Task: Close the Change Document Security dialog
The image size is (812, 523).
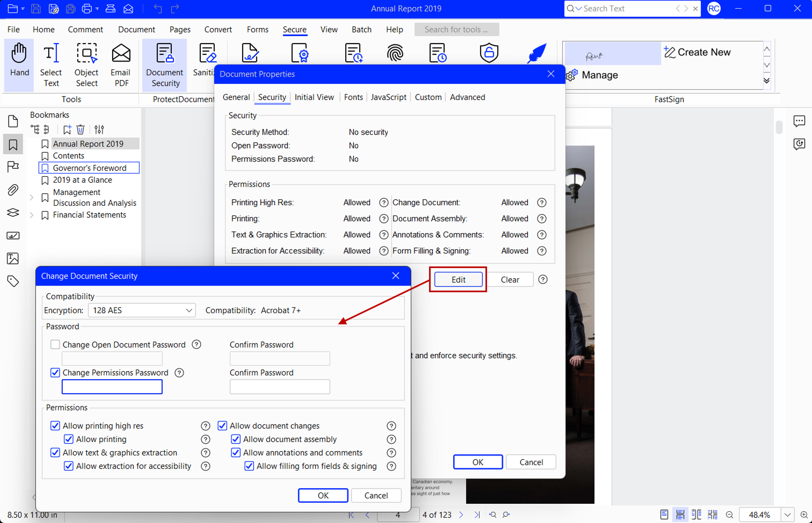Action: pyautogui.click(x=396, y=276)
